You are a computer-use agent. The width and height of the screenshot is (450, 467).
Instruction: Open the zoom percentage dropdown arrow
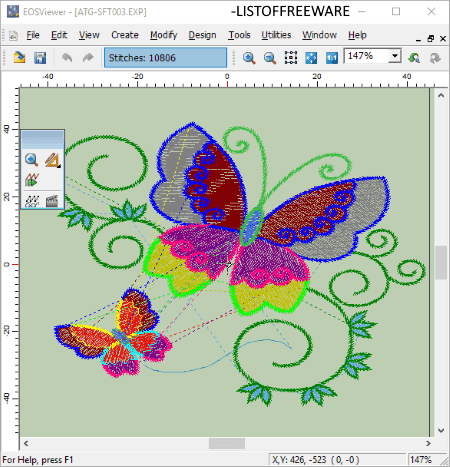395,56
